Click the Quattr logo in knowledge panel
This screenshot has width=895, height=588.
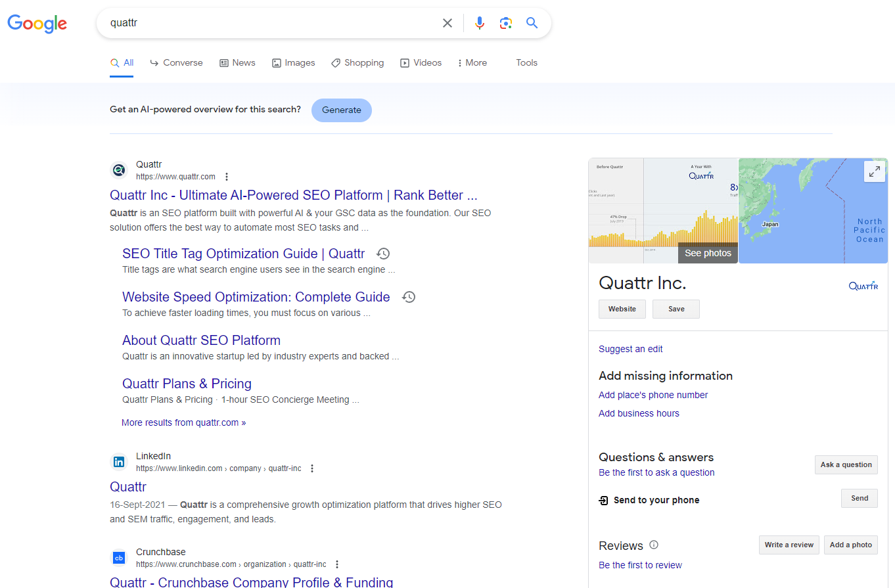[863, 285]
